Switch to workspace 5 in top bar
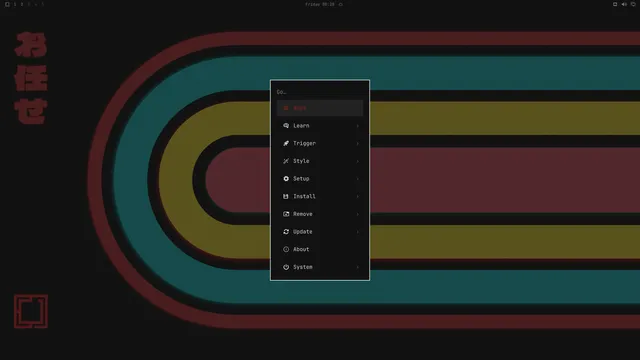Viewport: 640px width, 360px height. point(42,4)
